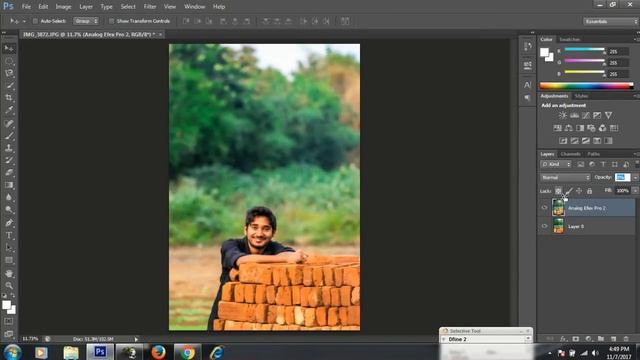The image size is (640, 360).
Task: Add an Invert adjustment
Action: point(563,141)
